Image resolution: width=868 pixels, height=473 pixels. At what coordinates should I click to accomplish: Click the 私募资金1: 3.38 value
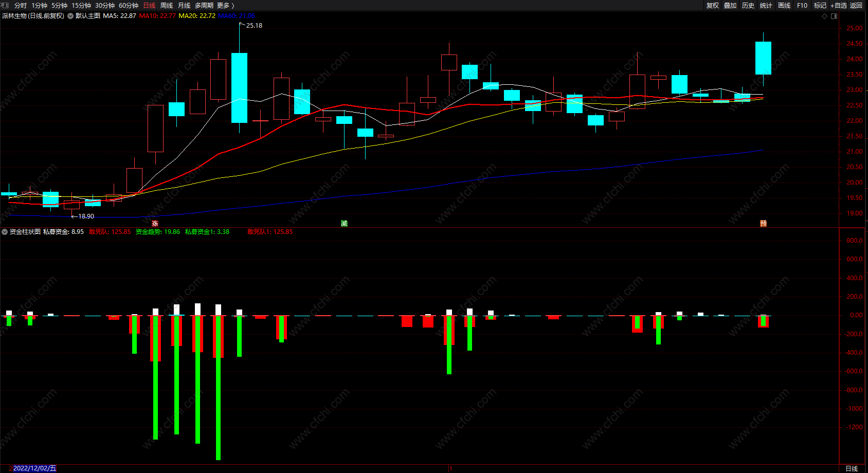pyautogui.click(x=207, y=232)
